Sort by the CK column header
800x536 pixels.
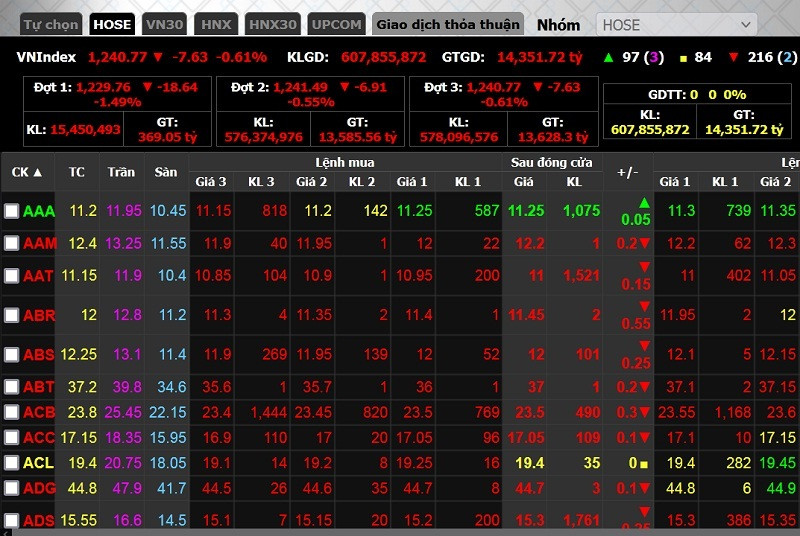pyautogui.click(x=27, y=172)
